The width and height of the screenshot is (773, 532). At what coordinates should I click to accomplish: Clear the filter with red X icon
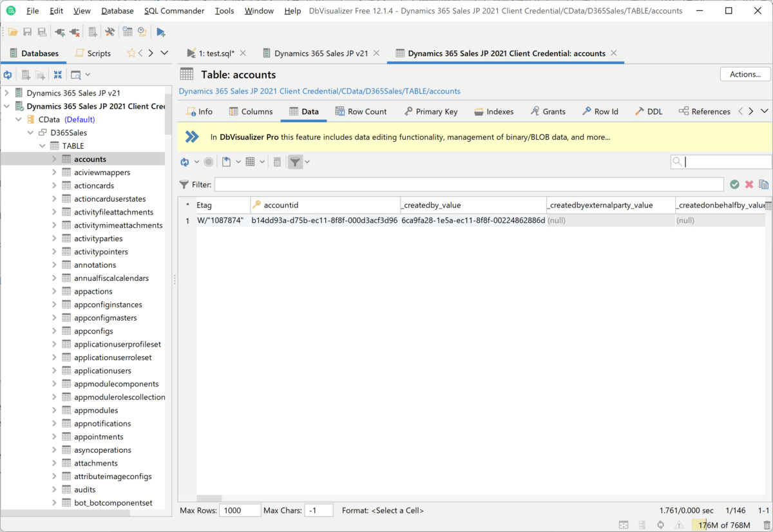[749, 185]
